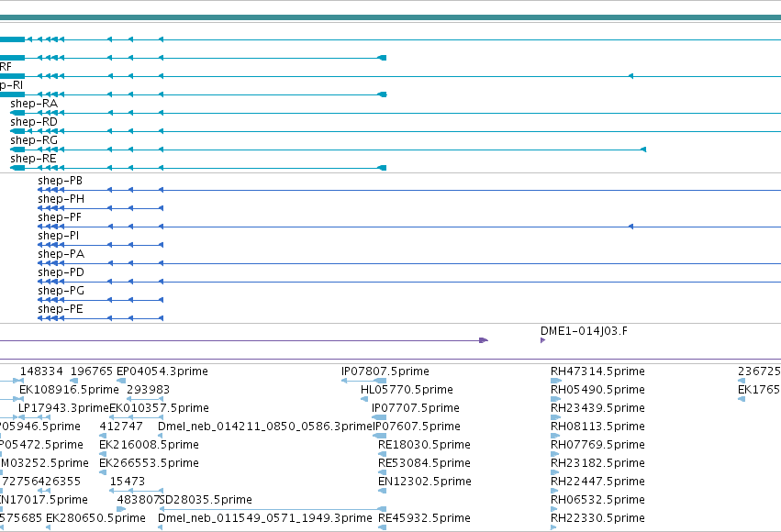
Task: Click the EK216008.5prime EST label
Action: 149,445
